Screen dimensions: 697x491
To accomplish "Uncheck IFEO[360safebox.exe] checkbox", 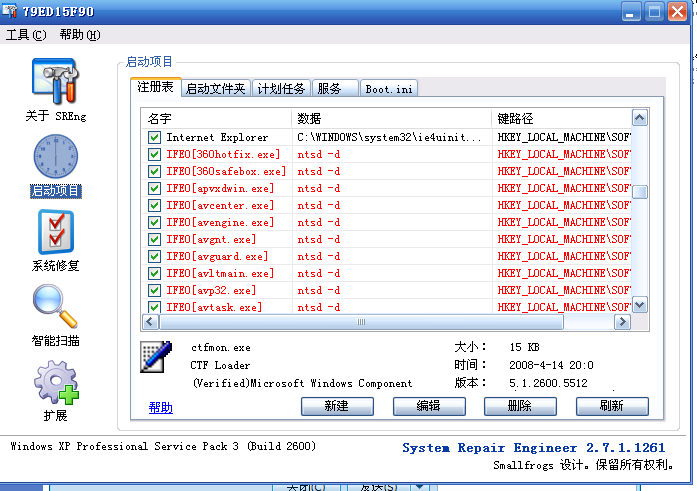I will (154, 171).
